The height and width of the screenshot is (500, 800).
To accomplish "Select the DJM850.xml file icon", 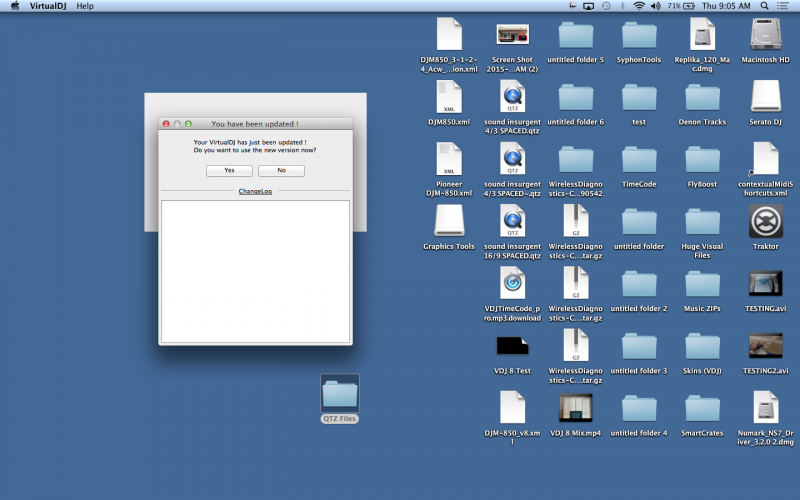I will tap(449, 96).
